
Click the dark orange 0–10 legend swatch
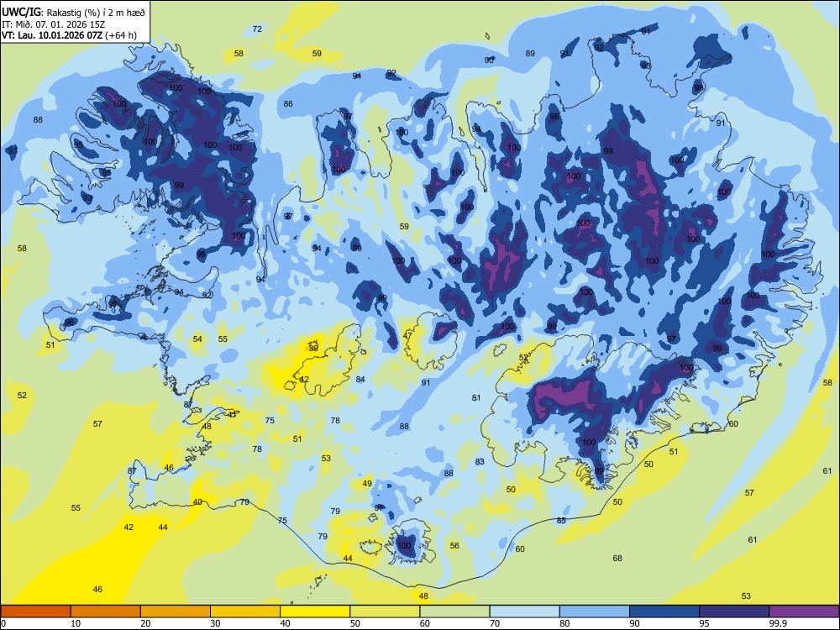[35, 612]
